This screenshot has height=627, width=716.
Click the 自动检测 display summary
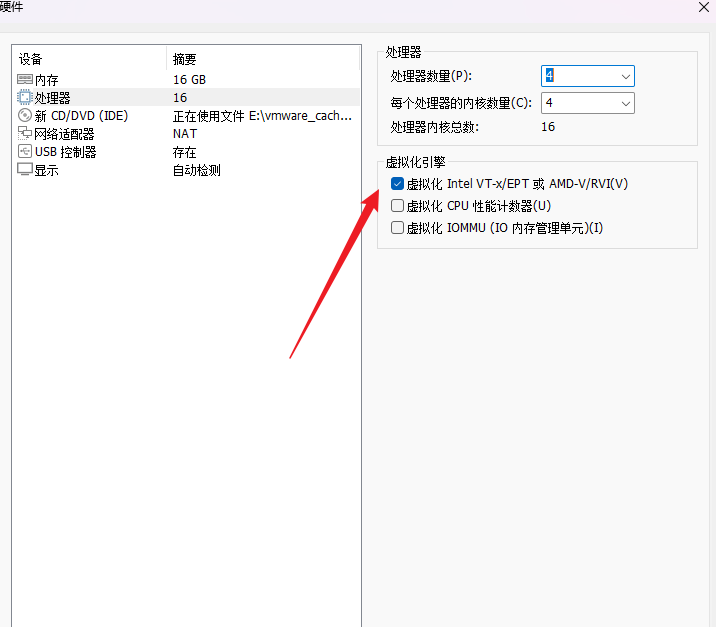197,170
